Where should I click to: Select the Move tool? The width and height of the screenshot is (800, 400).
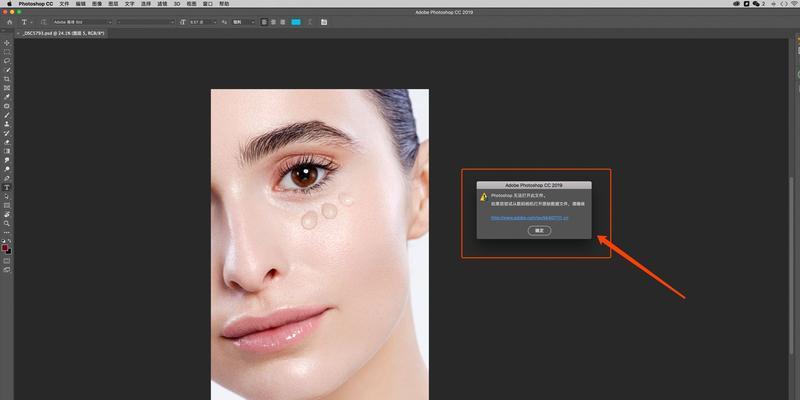[x=7, y=43]
